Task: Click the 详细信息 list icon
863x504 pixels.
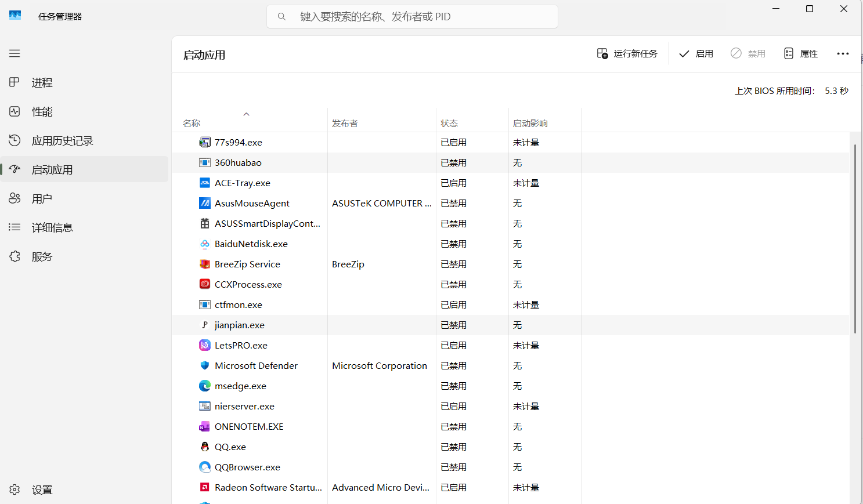Action: pos(15,227)
